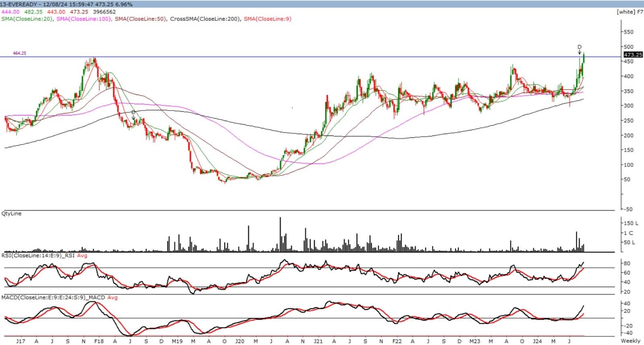Open CrossSMA(CloseLine:200) indicator settings
This screenshot has width=644, height=345.
pyautogui.click(x=205, y=19)
